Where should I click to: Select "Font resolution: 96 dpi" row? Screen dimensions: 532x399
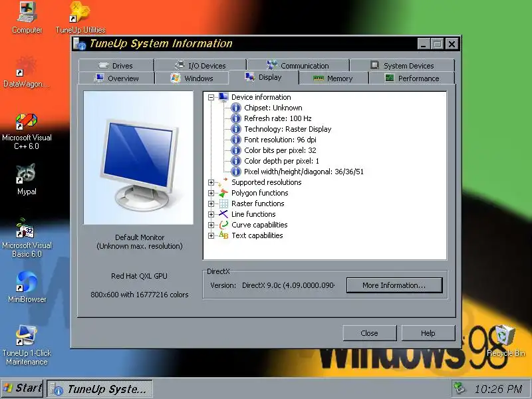tap(280, 140)
